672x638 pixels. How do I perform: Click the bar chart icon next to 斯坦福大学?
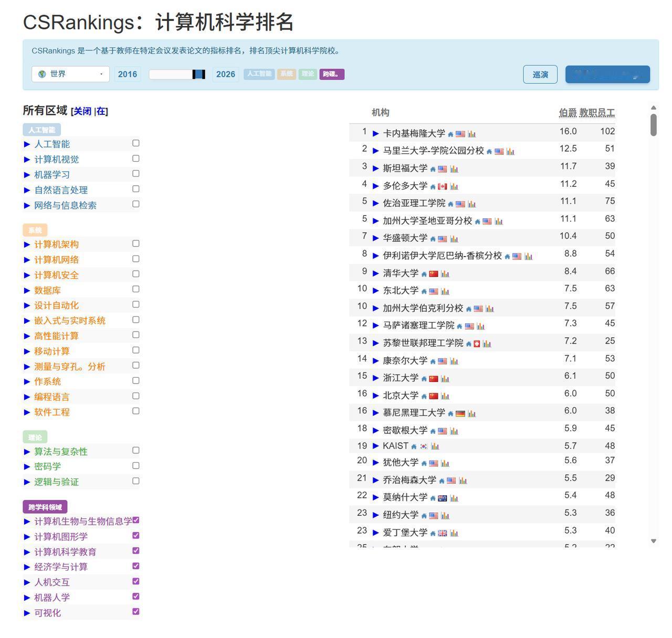pos(454,169)
